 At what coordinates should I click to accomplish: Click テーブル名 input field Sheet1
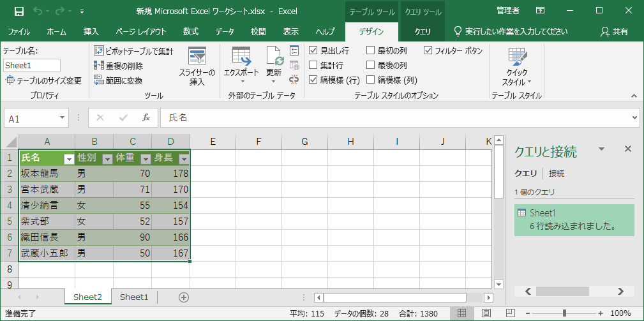[32, 65]
